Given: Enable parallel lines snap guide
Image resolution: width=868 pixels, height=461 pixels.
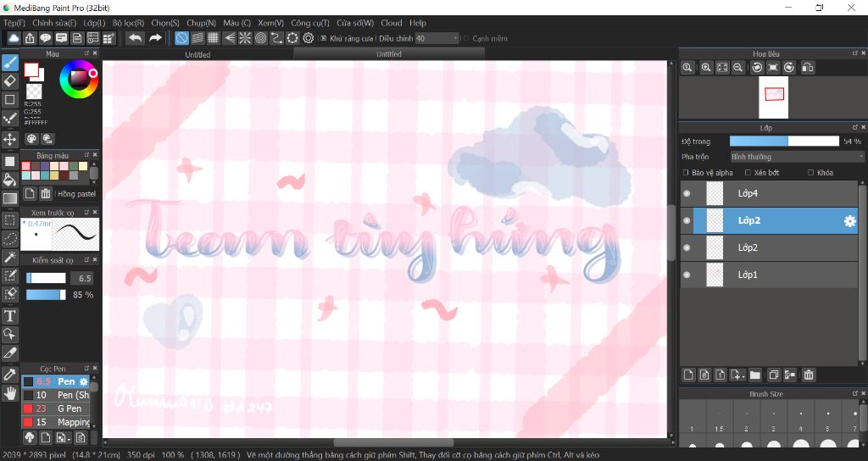Looking at the screenshot, I should coord(198,38).
